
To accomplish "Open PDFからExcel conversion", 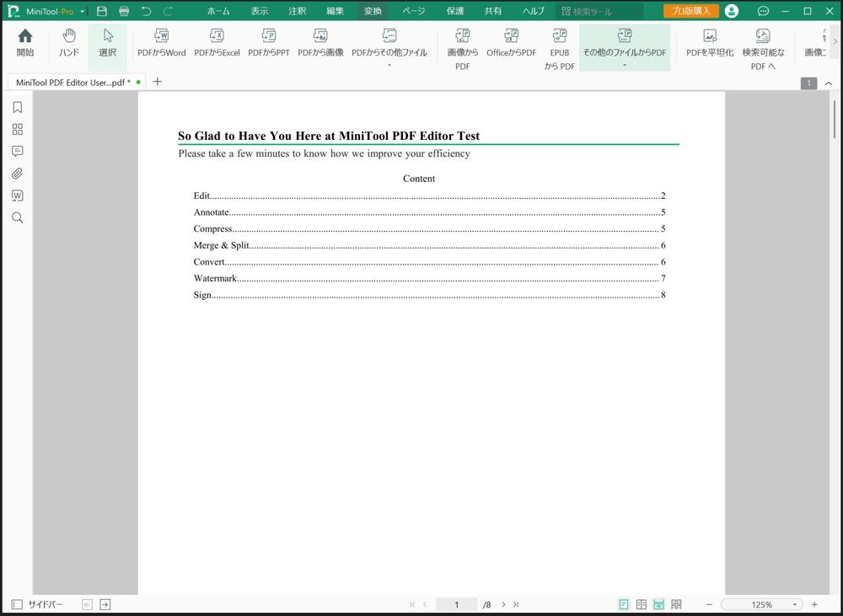I will tap(217, 44).
